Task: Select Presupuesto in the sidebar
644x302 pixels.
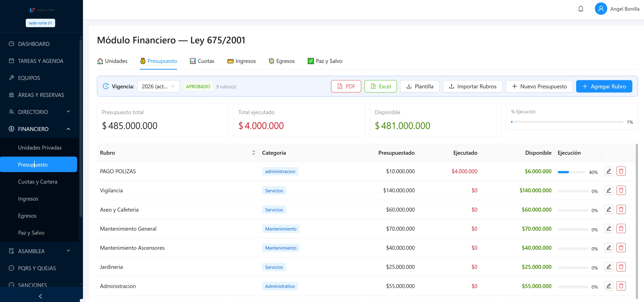Action: tap(38, 164)
